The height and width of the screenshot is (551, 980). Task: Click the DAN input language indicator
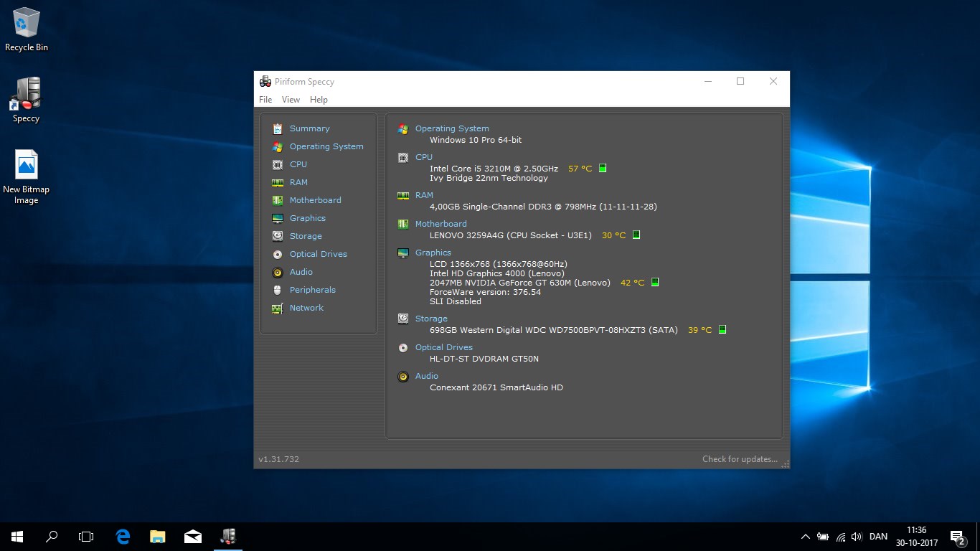click(x=878, y=537)
